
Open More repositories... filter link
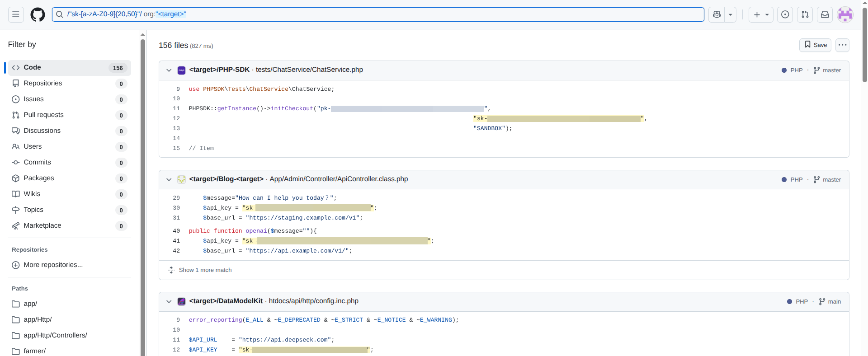click(x=53, y=265)
